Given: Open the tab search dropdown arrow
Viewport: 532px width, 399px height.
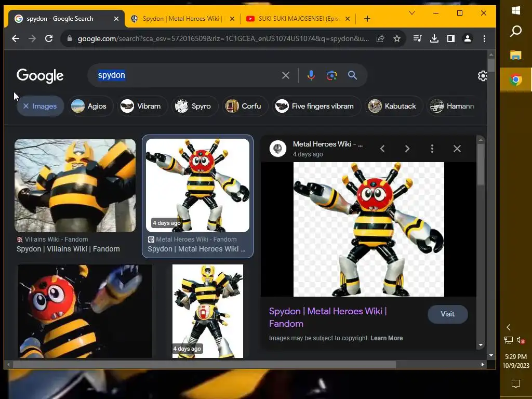Looking at the screenshot, I should point(412,13).
